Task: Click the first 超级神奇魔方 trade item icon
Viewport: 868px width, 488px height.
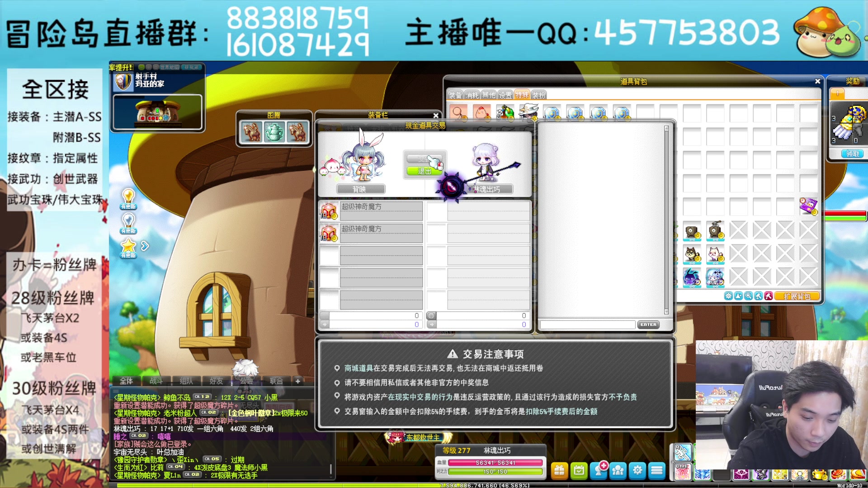Action: (x=329, y=211)
